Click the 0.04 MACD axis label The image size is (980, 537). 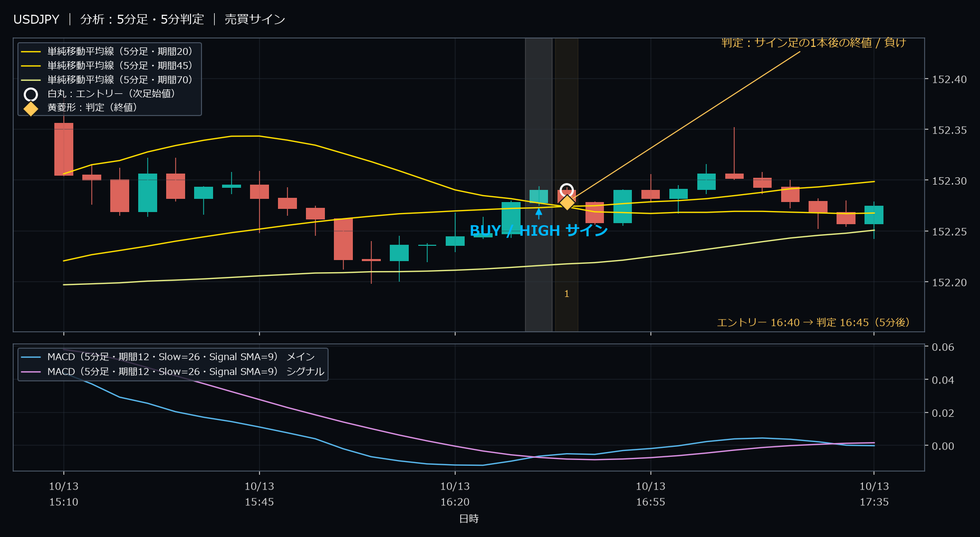(x=943, y=380)
